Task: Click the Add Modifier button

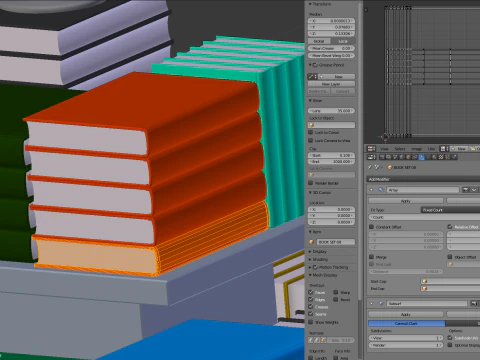Action: [423, 179]
